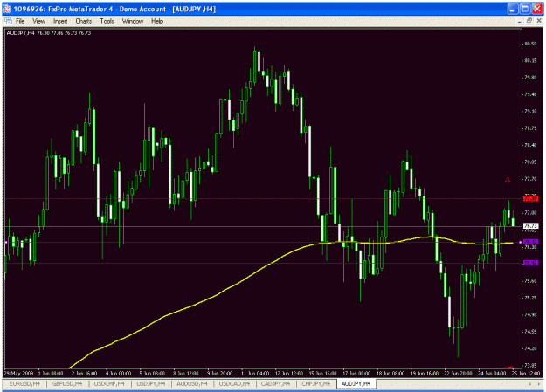
Task: Click the 25 Jun 12:00 time label
Action: (x=526, y=373)
